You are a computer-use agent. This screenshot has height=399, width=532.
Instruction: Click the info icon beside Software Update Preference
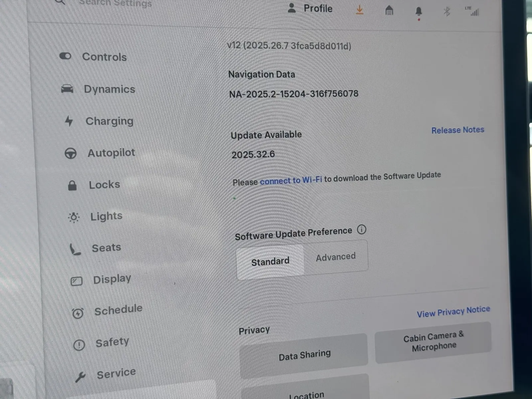(361, 229)
